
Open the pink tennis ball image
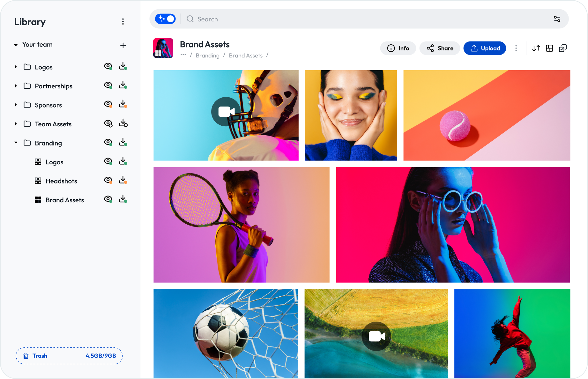point(486,115)
